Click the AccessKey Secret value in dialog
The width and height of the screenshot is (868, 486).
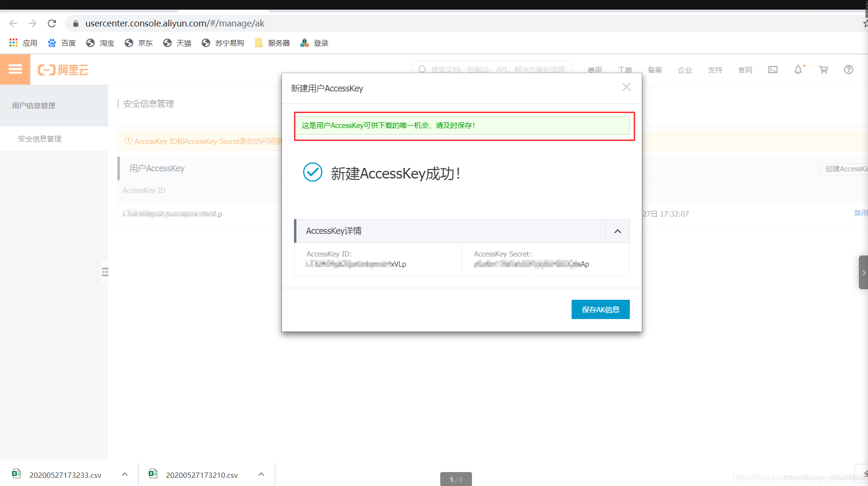coord(531,264)
